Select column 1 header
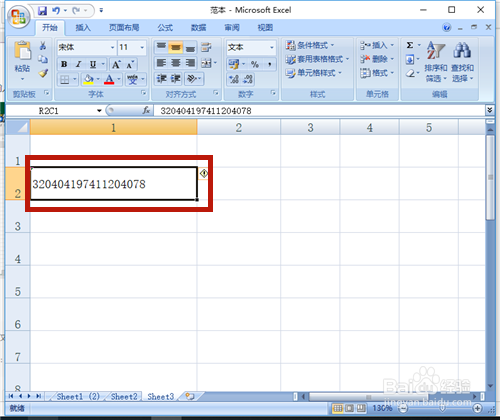The image size is (500, 420). point(114,127)
